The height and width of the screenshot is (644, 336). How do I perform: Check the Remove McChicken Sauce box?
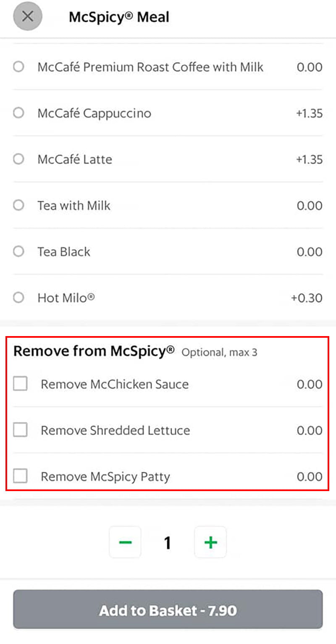coord(20,384)
